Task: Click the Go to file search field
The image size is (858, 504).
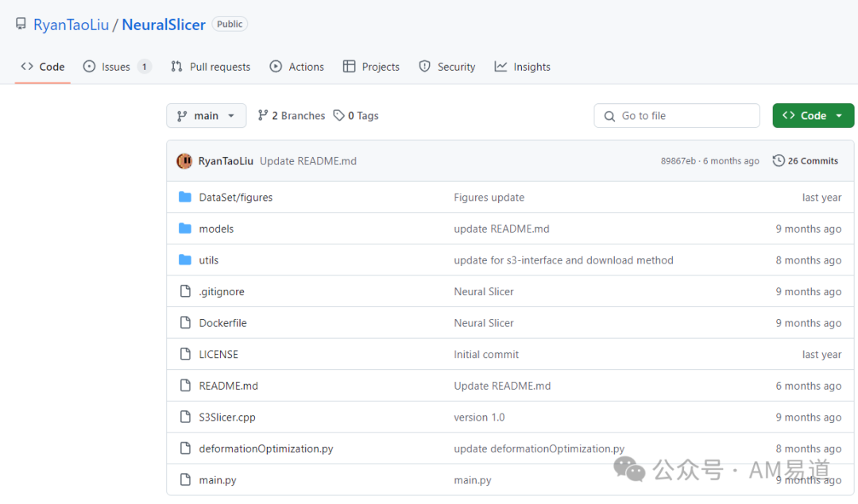Action: [x=677, y=116]
